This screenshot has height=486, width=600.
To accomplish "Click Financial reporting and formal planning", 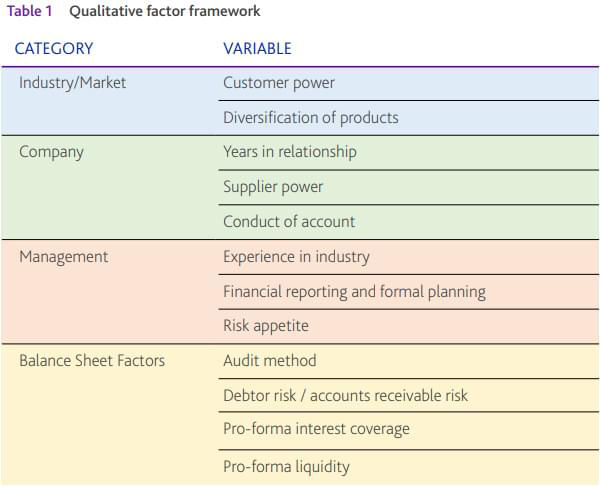I will pos(354,291).
